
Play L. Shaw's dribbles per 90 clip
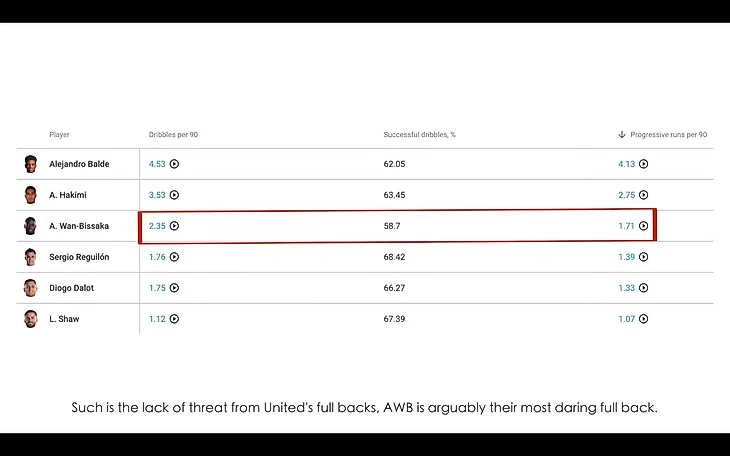pyautogui.click(x=174, y=319)
